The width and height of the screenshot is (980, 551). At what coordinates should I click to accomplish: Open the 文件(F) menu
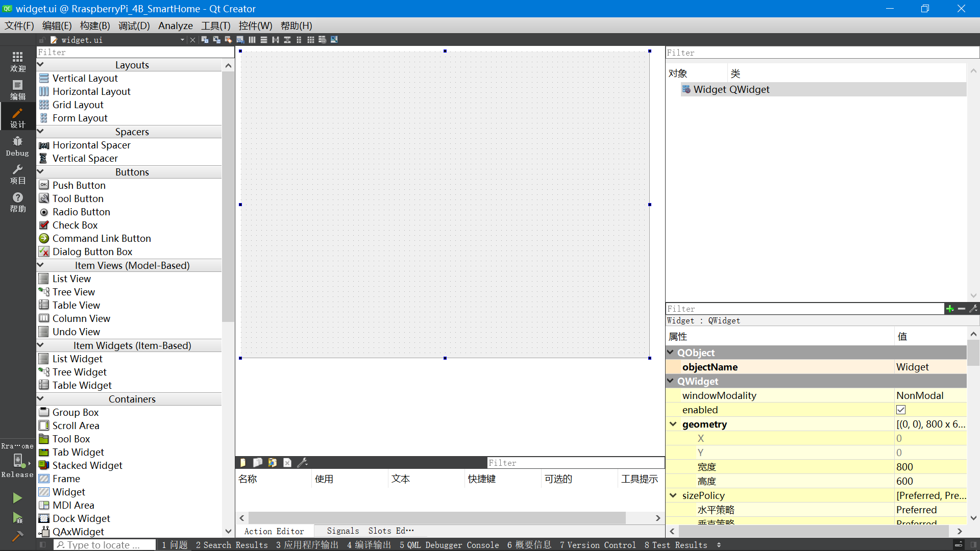click(19, 26)
